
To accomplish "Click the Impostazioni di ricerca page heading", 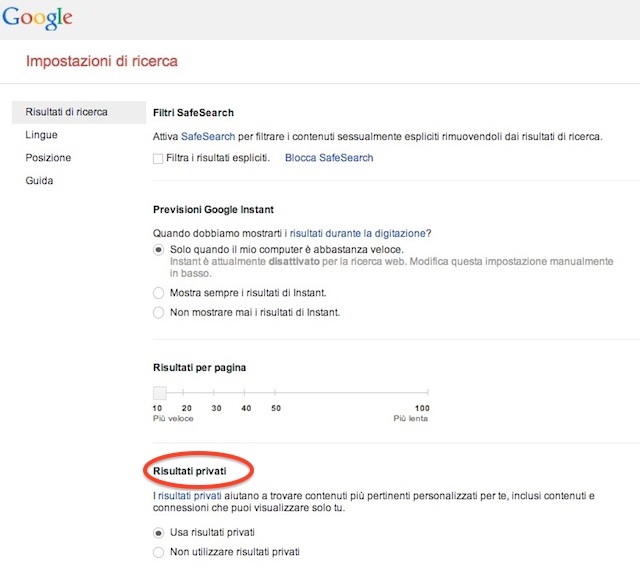I will click(x=102, y=62).
